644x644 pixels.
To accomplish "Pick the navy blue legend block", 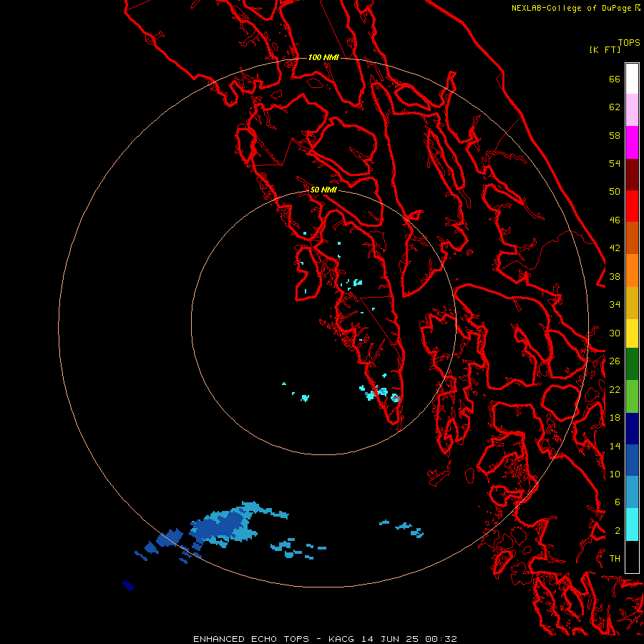I will point(632,429).
